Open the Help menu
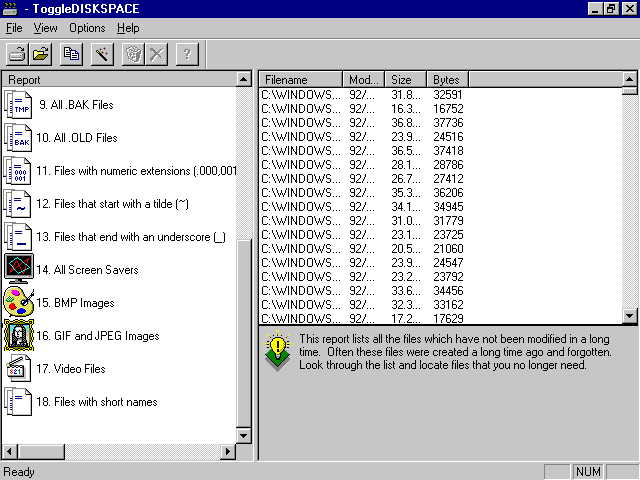640x480 pixels. pyautogui.click(x=128, y=28)
